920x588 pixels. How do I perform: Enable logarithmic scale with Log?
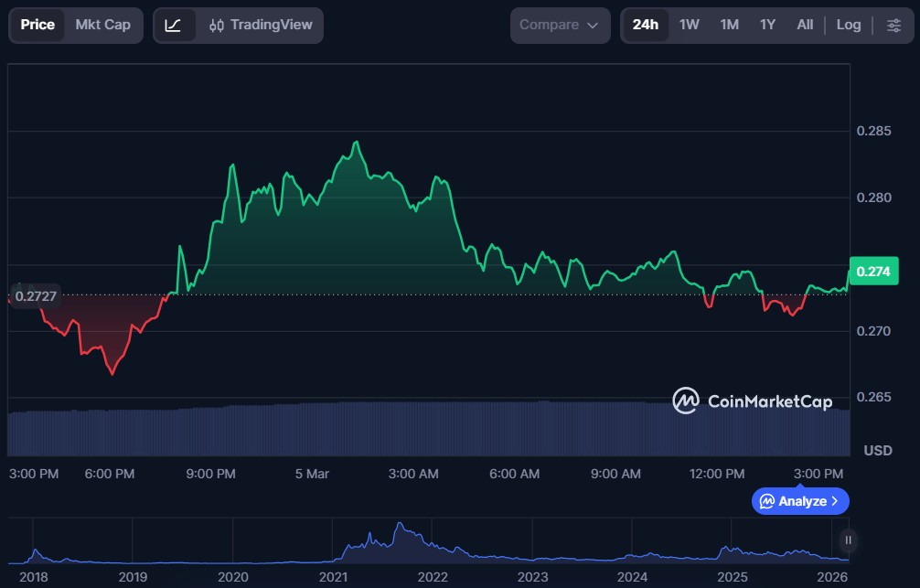[x=848, y=25]
